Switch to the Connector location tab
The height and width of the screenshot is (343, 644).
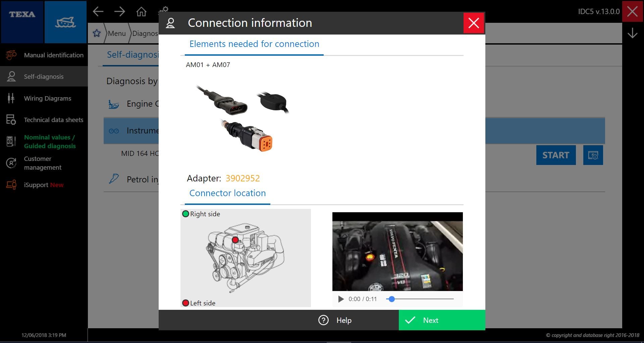(x=227, y=193)
